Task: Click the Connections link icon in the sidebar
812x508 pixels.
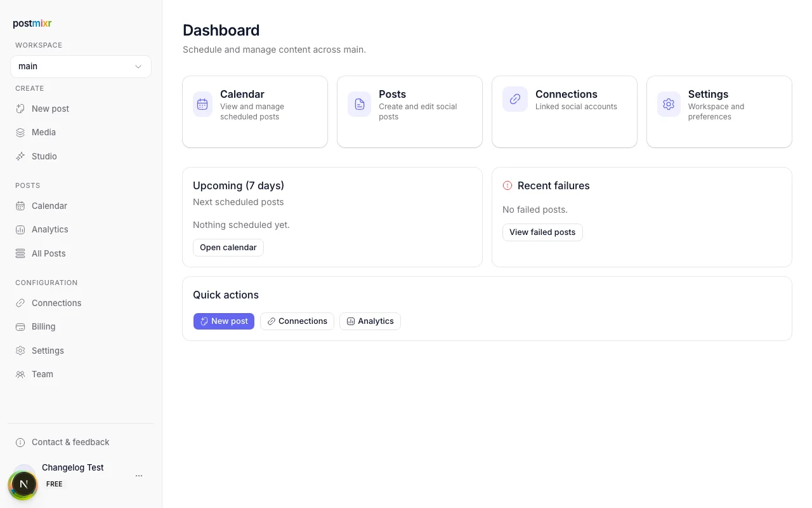Action: tap(20, 303)
